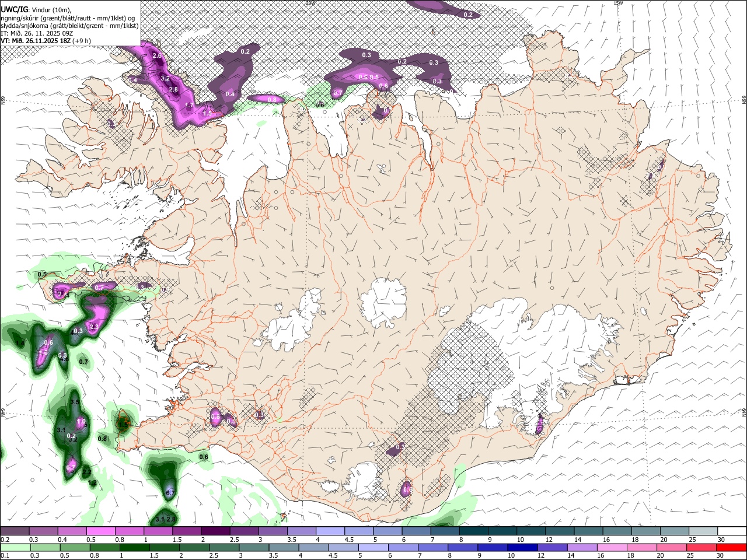Click the bright red swatch above 30
The image size is (747, 560).
732,547
